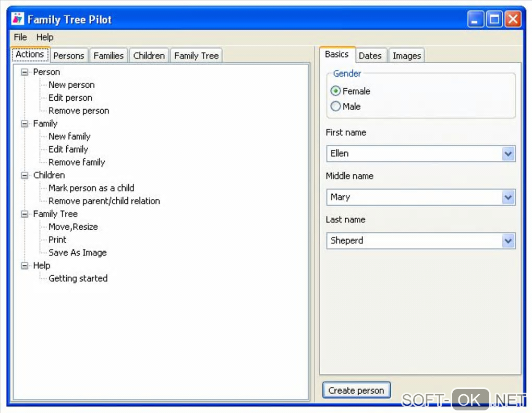Select Remove person action
Image resolution: width=532 pixels, height=413 pixels.
[79, 111]
